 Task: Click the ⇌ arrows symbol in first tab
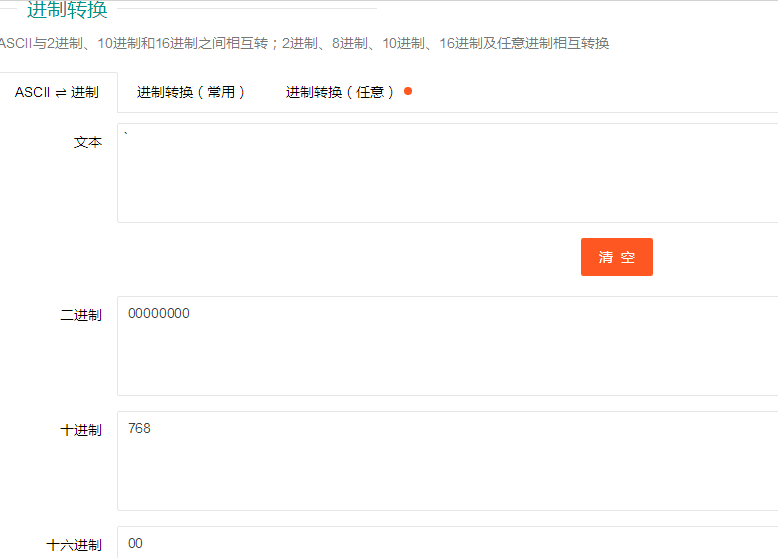coord(61,93)
